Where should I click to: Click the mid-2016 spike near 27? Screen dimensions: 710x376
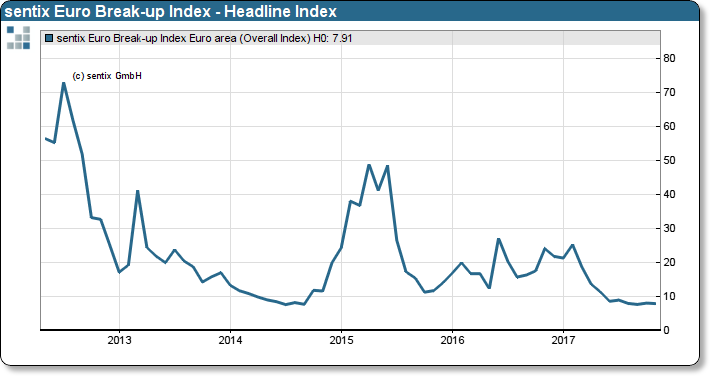[498, 239]
